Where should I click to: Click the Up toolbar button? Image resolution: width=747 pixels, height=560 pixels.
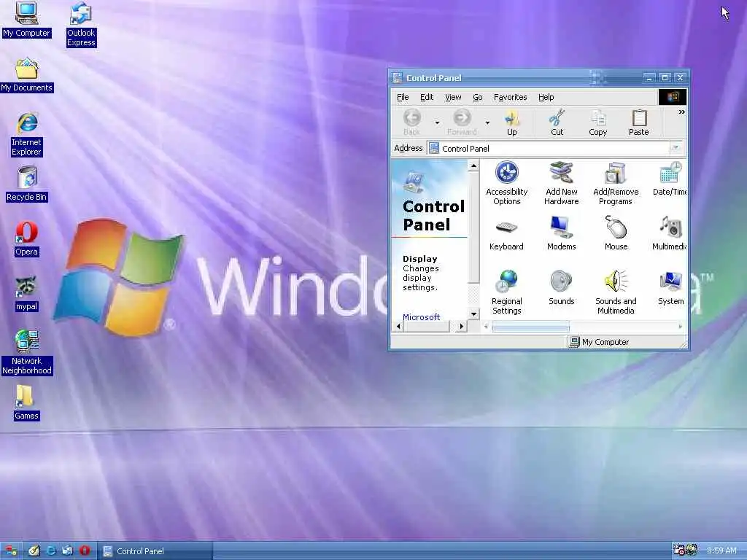511,122
